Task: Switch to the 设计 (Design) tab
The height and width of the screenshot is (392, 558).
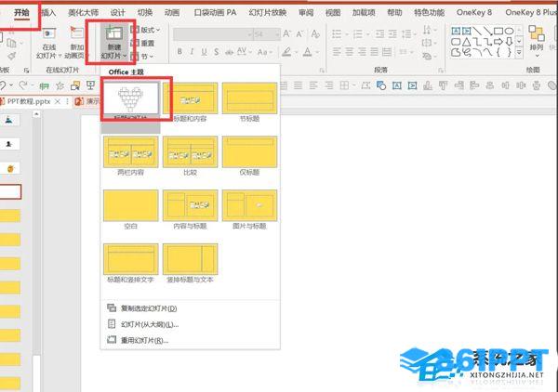Action: pyautogui.click(x=118, y=13)
